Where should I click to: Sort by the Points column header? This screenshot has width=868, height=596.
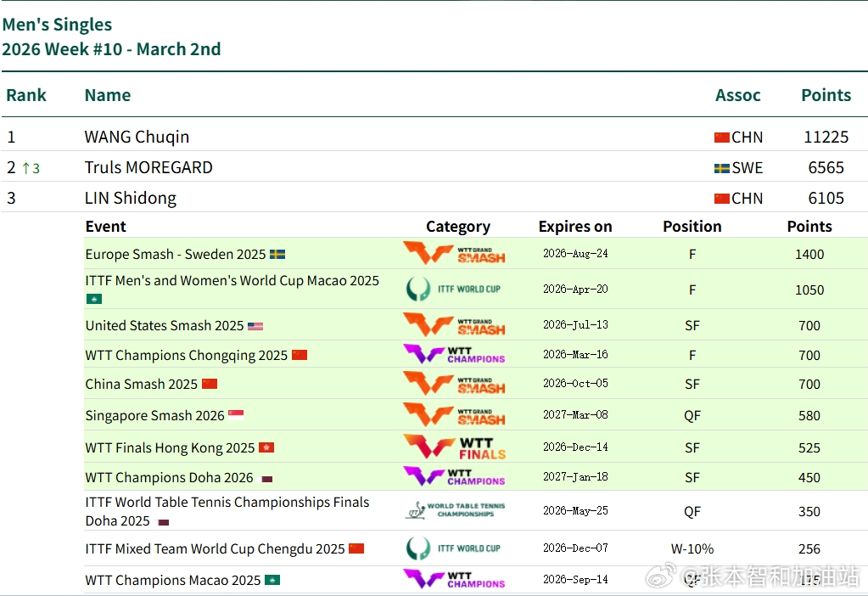pos(826,95)
